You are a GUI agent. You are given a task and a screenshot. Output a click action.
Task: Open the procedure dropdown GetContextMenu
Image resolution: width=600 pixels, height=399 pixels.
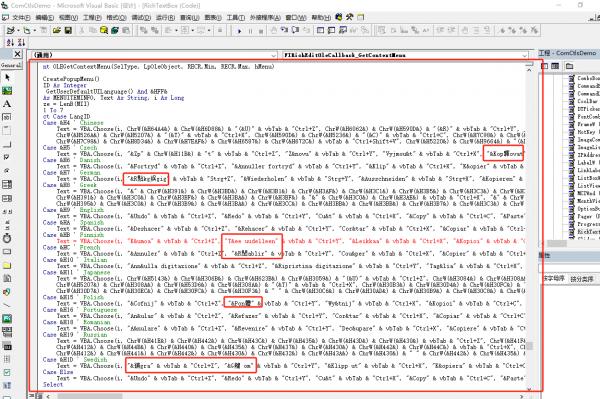pos(406,55)
